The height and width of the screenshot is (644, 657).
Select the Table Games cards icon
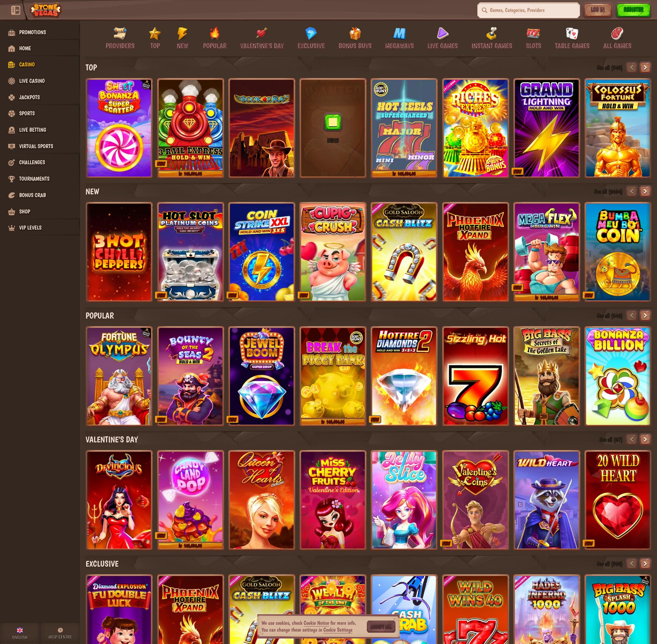click(572, 34)
